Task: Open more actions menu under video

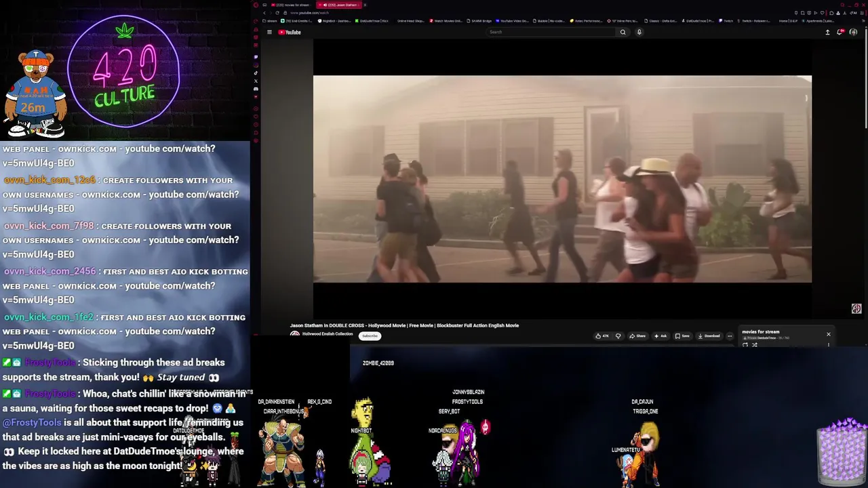Action: tap(730, 336)
